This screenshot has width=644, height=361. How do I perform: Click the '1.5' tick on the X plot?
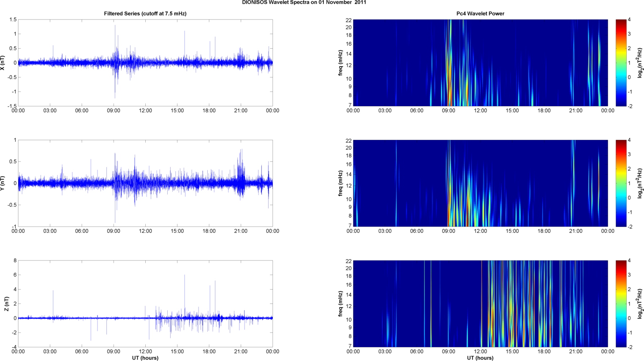tap(13, 20)
